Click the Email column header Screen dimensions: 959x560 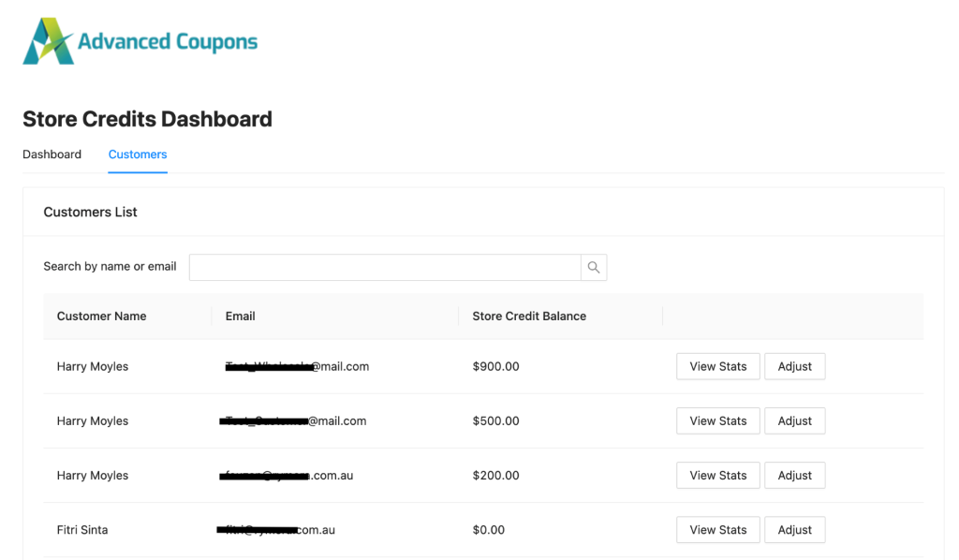click(241, 317)
